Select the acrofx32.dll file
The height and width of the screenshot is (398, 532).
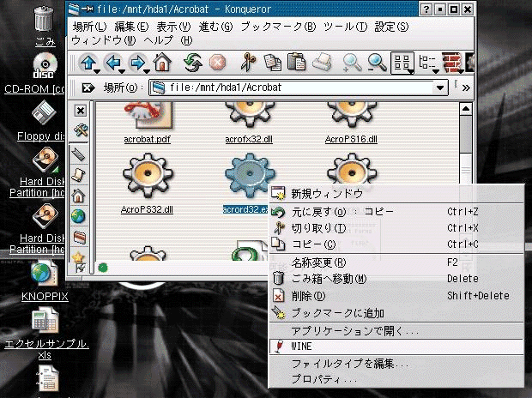tap(249, 124)
